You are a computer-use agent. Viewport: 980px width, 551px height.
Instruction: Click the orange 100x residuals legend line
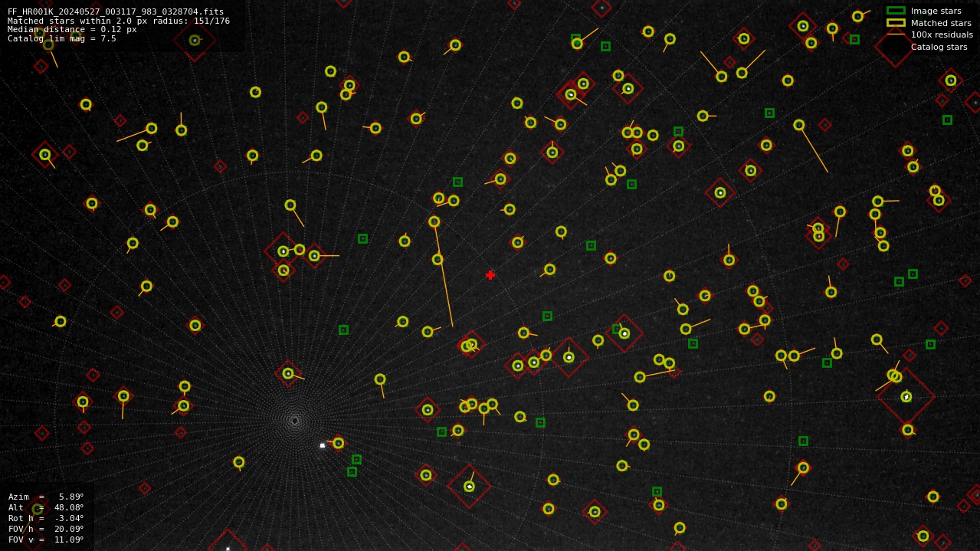coord(896,34)
